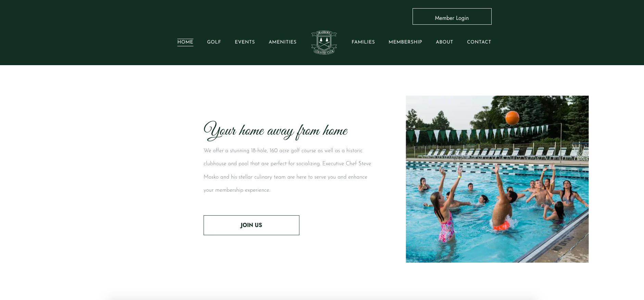Navigate to the FAMILIES page
This screenshot has width=644, height=300.
point(363,42)
